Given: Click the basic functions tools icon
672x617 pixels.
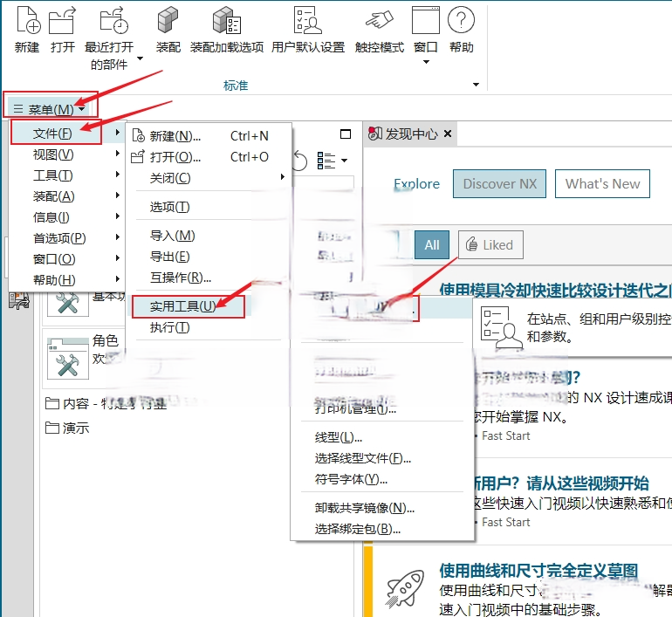Looking at the screenshot, I should pyautogui.click(x=68, y=304).
